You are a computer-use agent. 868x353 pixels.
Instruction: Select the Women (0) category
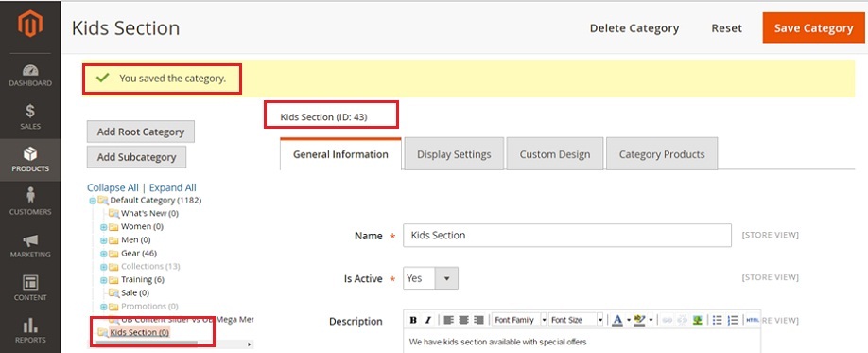(x=142, y=226)
